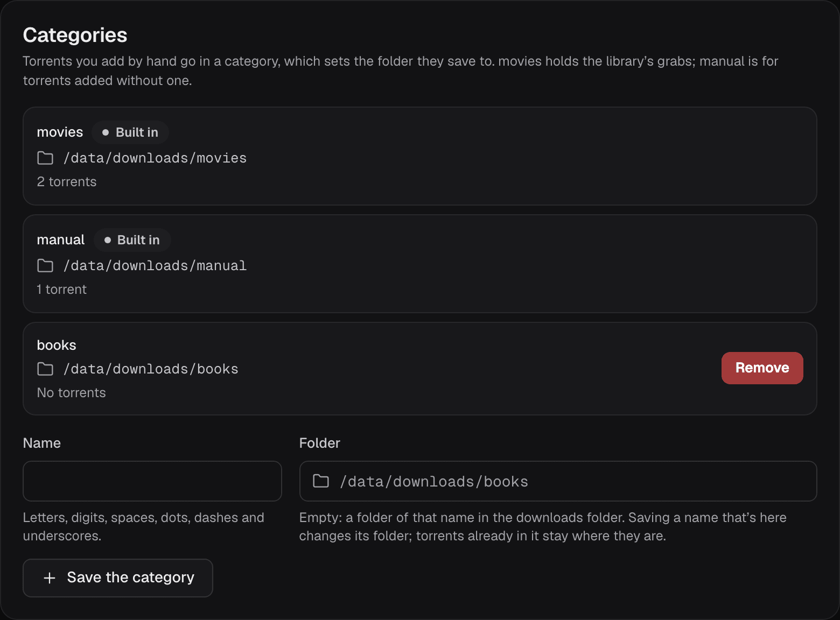Click the 'Empty: a folder of that name' hint
This screenshot has height=620, width=840.
click(x=543, y=526)
